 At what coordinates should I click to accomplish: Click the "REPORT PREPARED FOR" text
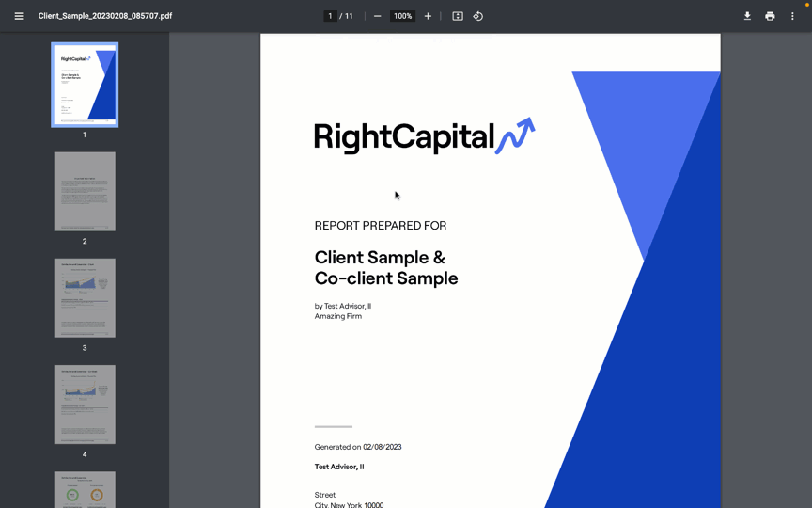click(381, 226)
